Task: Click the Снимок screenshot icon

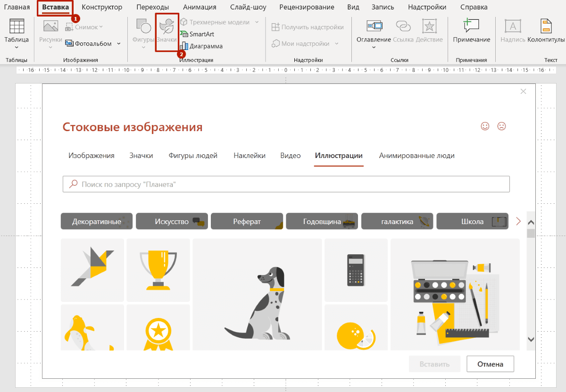Action: [x=69, y=27]
